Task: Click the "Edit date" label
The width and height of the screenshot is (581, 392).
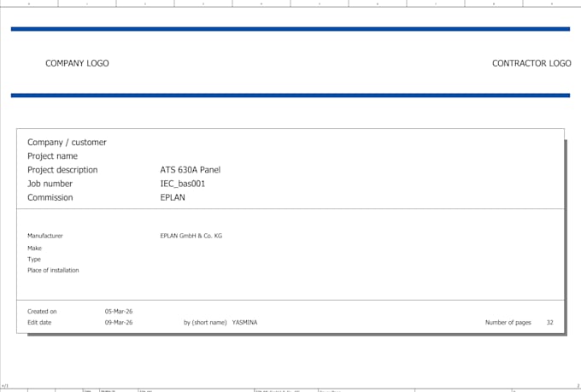Action: tap(39, 322)
